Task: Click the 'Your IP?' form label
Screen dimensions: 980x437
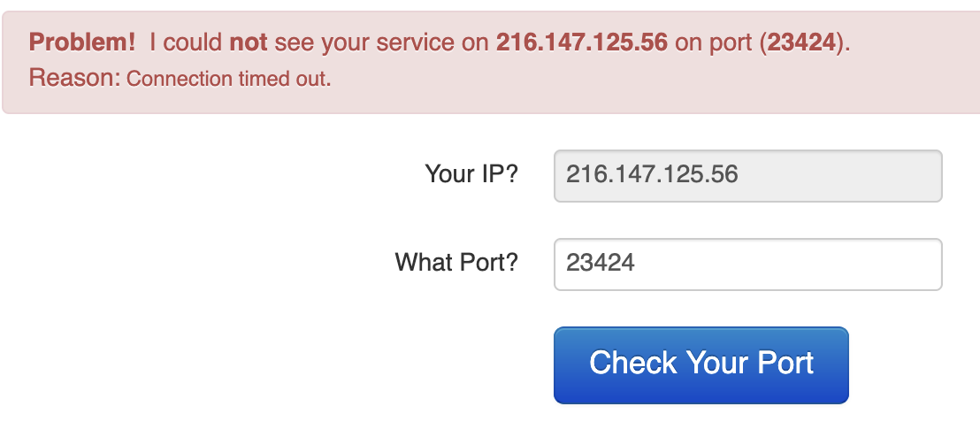Action: 471,173
